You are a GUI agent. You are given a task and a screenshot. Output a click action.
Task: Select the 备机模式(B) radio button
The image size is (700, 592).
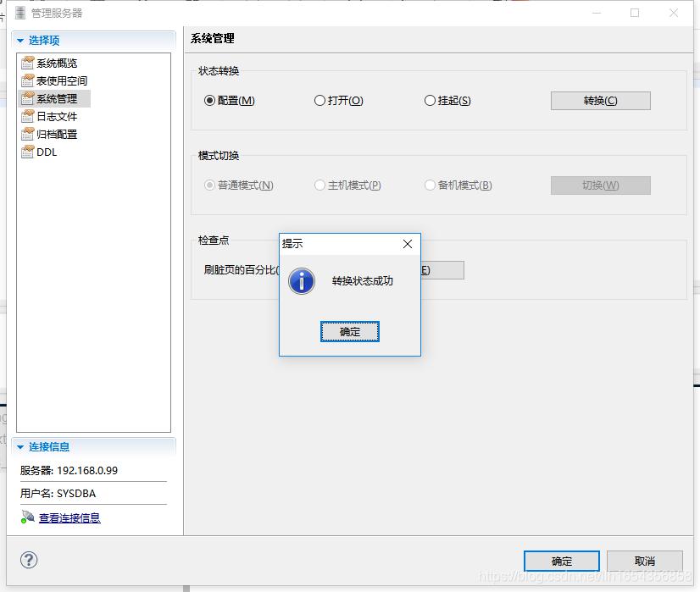click(x=430, y=185)
